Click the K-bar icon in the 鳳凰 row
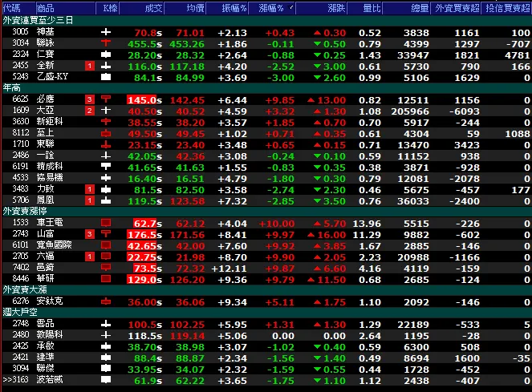The image size is (532, 392). pyautogui.click(x=106, y=200)
